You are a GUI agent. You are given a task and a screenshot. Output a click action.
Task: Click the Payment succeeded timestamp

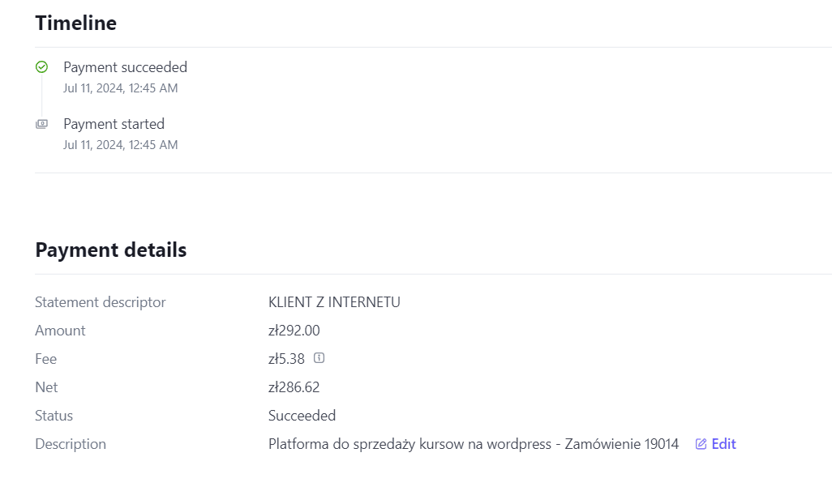tap(121, 88)
